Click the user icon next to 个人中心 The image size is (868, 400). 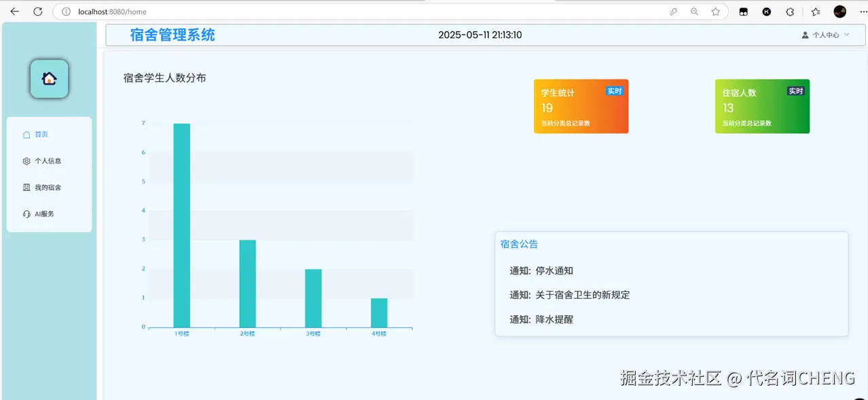pyautogui.click(x=805, y=35)
